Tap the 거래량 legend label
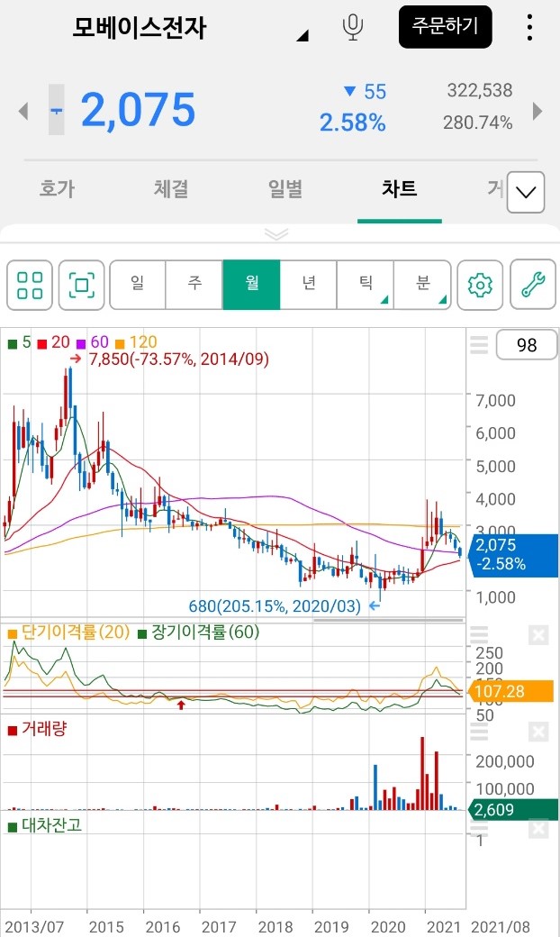 coord(37,729)
